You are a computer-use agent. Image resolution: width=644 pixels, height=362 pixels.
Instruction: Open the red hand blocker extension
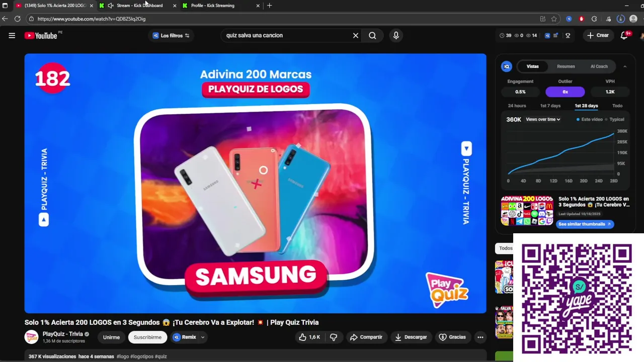(582, 19)
